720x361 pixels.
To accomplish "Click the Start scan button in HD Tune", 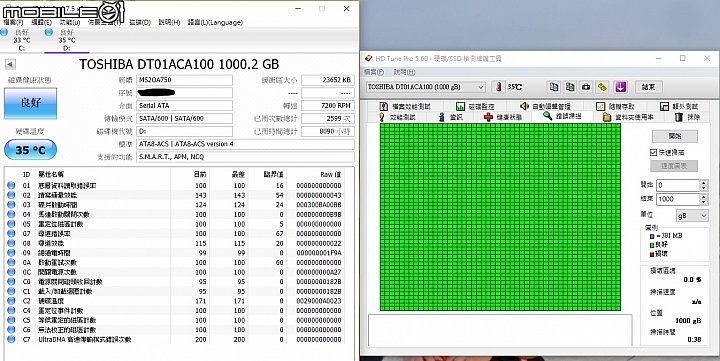I will coord(675,136).
